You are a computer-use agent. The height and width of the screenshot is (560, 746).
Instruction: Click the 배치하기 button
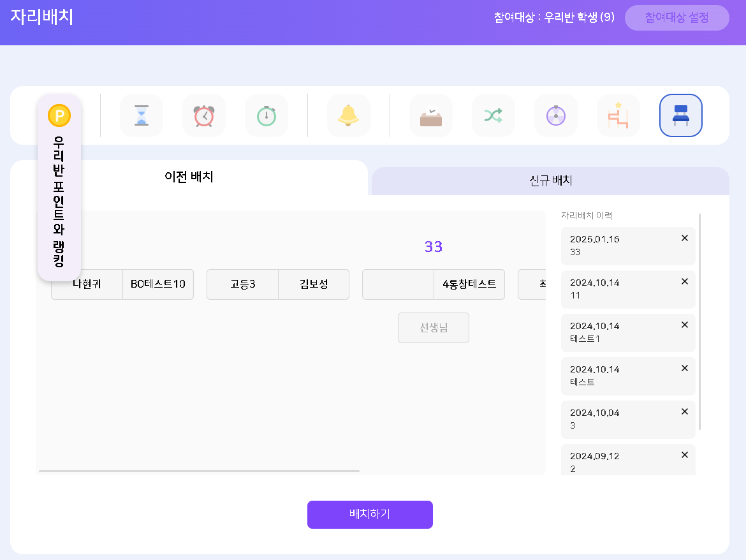pos(370,515)
